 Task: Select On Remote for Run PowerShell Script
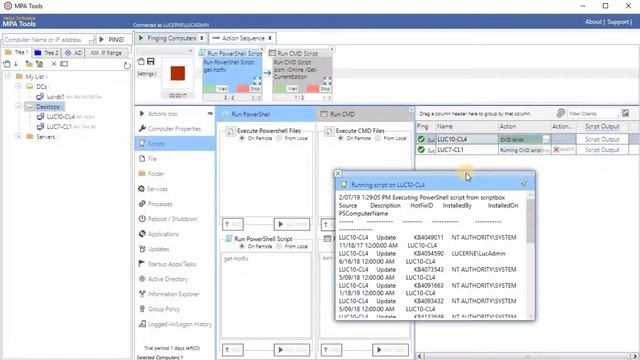(x=242, y=247)
